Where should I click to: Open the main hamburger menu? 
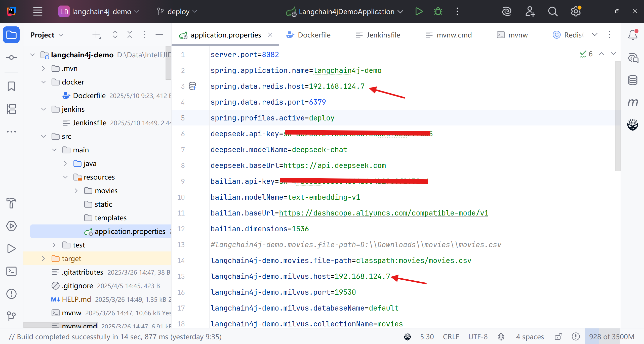(38, 12)
